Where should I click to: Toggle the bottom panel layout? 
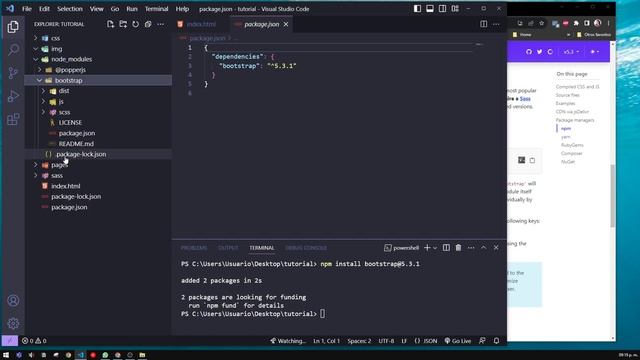point(430,9)
